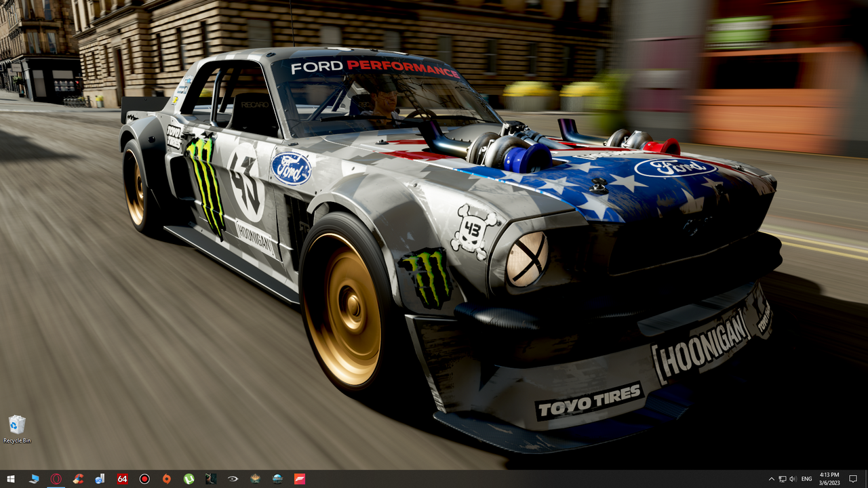Viewport: 868px width, 488px height.
Task: Open the blue globe document taskbar app
Action: 100,479
